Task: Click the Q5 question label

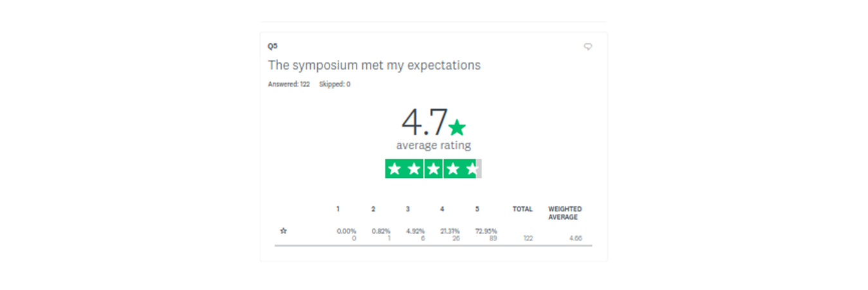Action: coord(273,46)
